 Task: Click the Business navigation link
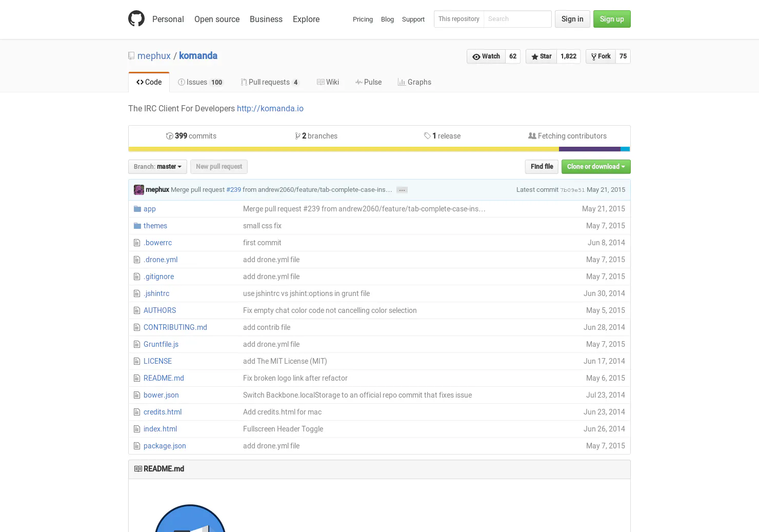[266, 19]
